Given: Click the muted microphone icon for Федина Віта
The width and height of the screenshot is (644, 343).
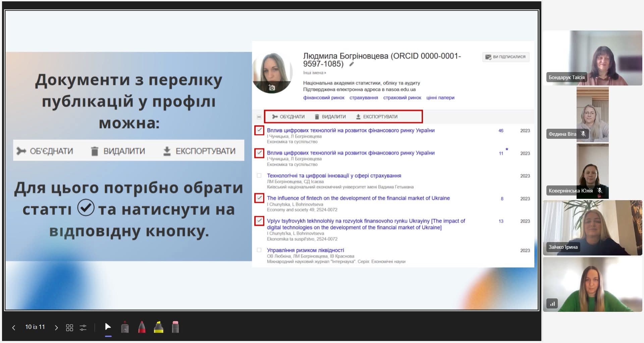Looking at the screenshot, I should click(x=583, y=134).
